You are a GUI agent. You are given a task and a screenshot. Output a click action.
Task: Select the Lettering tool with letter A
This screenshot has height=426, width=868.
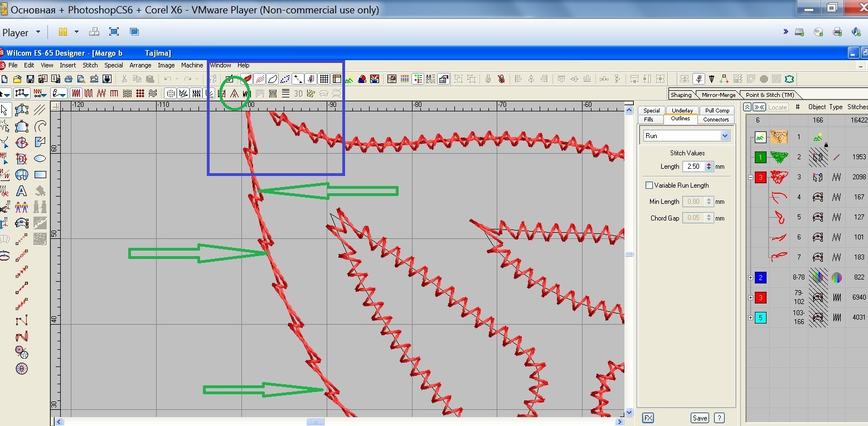(x=22, y=191)
